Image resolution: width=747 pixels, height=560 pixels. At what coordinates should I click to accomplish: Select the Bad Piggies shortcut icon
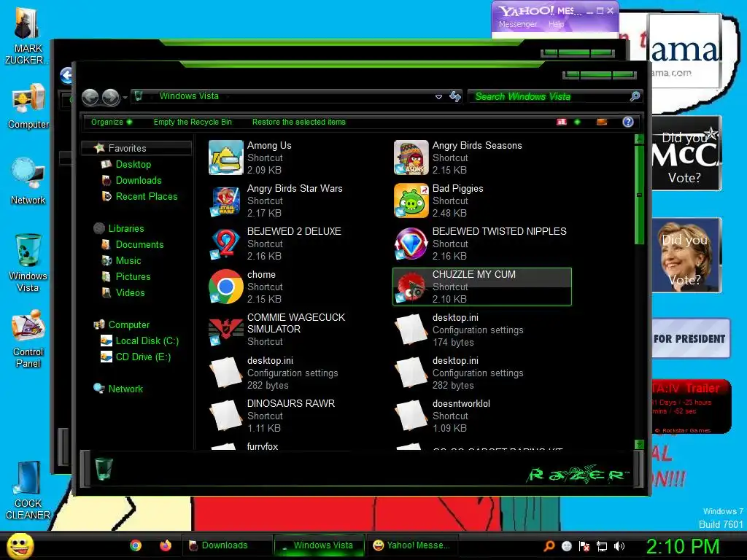[x=411, y=201]
